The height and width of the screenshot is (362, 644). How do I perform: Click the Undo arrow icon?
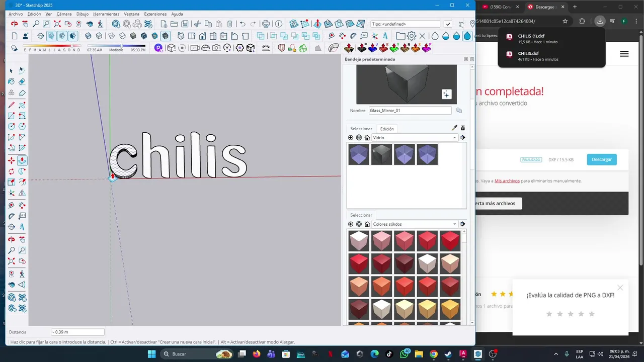point(243,24)
